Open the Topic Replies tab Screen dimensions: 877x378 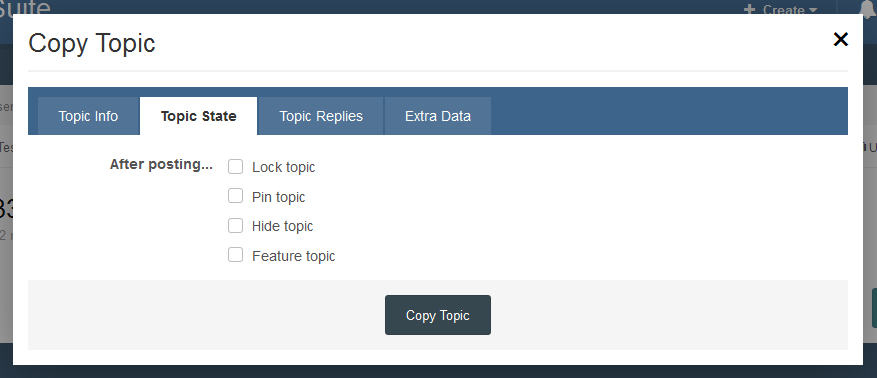[321, 116]
